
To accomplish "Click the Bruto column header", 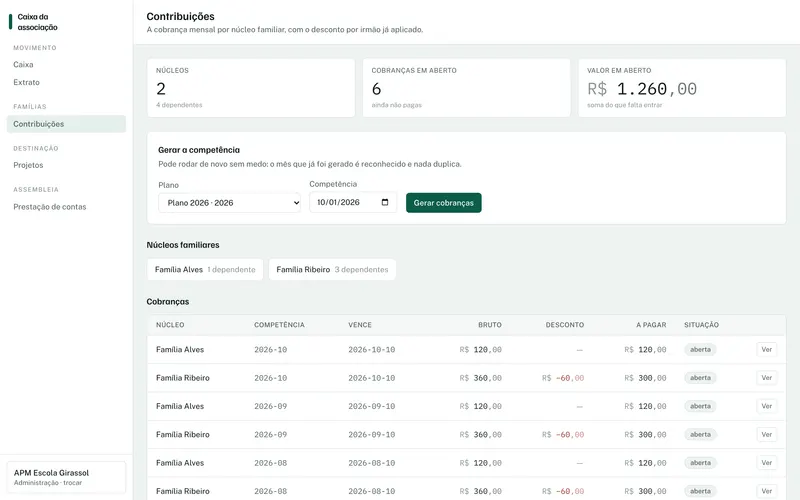I will point(490,325).
